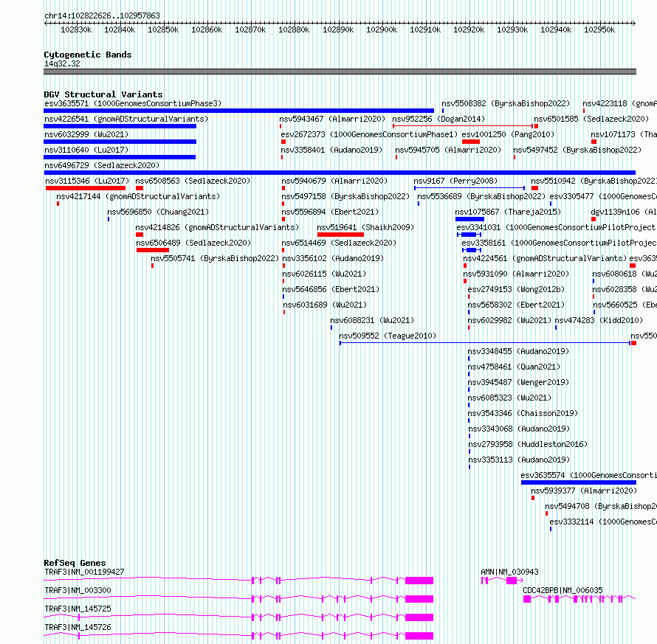This screenshot has width=657, height=644.
Task: Click nsv6088231 (Wu2021) label
Action: tap(372, 320)
